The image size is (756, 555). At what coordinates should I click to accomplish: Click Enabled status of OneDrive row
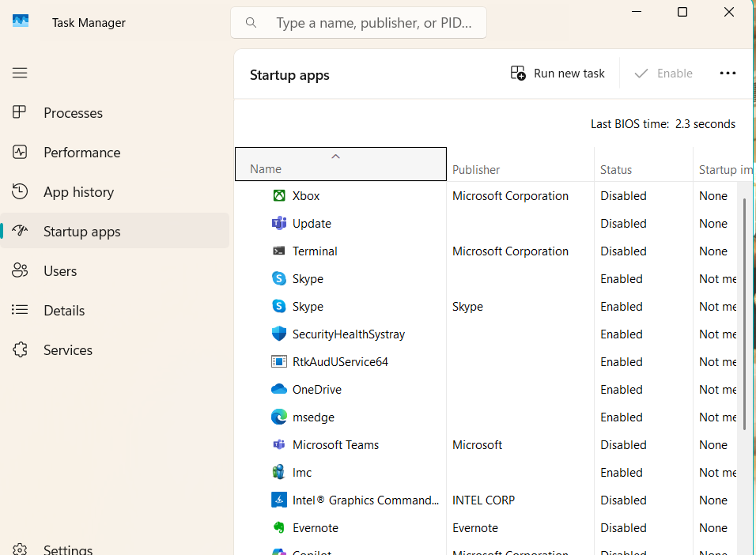click(621, 389)
